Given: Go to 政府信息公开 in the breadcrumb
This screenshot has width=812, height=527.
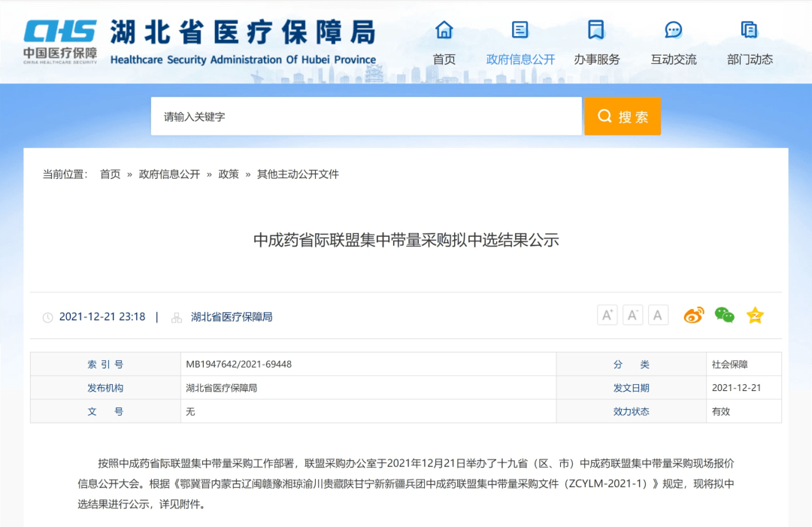Looking at the screenshot, I should [169, 174].
